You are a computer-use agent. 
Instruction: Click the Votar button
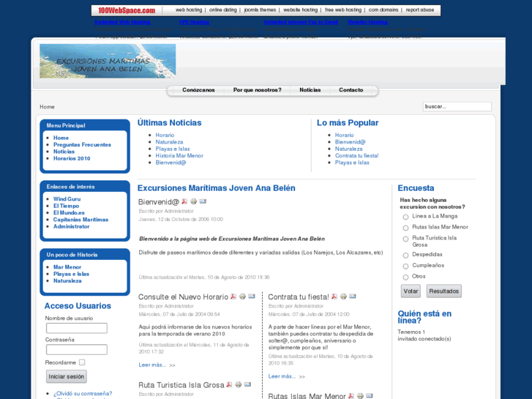[x=411, y=291]
